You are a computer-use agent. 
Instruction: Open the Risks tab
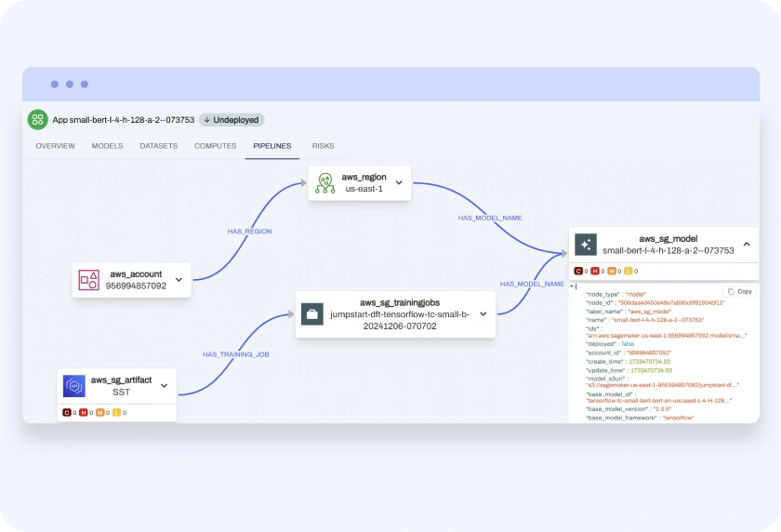click(x=323, y=146)
